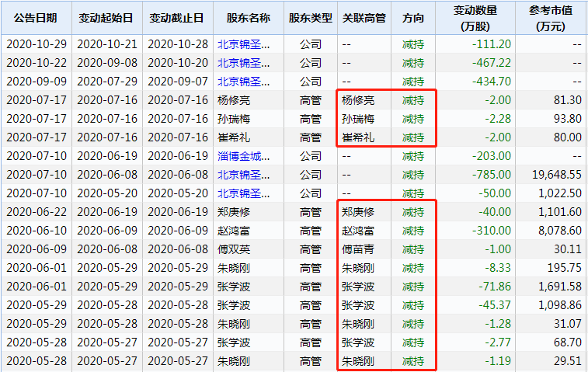This screenshot has height=372, width=588.
Task: Click the 68.70 market value cell
Action: pyautogui.click(x=568, y=342)
